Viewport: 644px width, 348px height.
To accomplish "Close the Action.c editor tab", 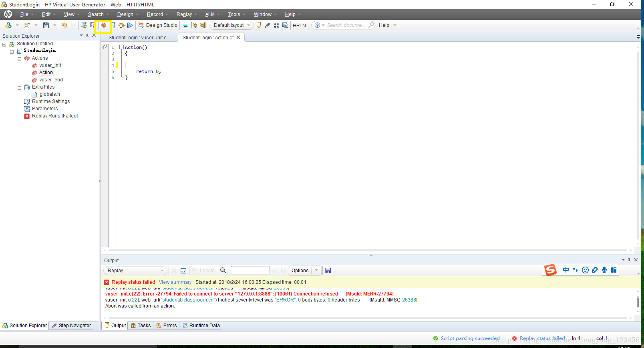I will coord(238,37).
